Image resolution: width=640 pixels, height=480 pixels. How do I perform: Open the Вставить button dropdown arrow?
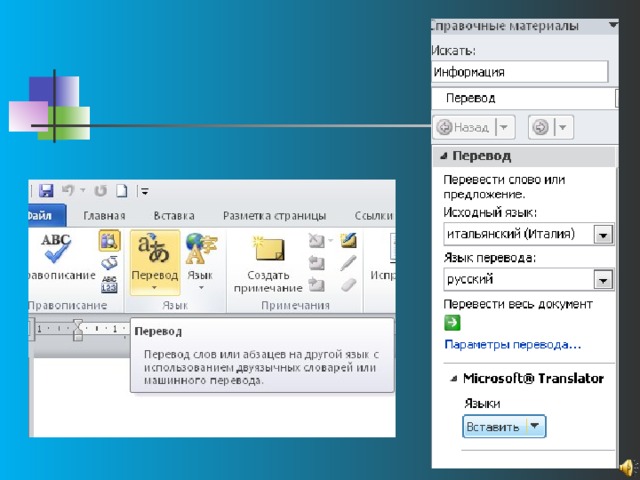(x=535, y=426)
